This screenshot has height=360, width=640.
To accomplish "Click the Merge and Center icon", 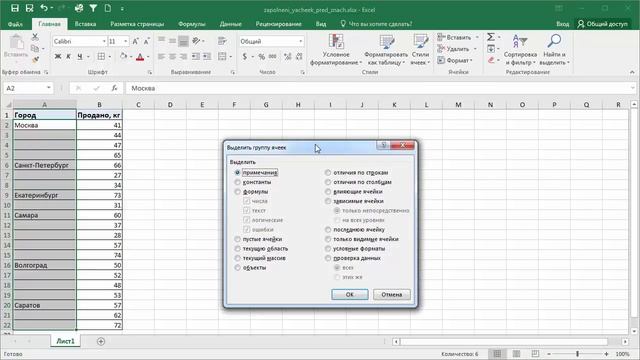I will click(x=222, y=56).
